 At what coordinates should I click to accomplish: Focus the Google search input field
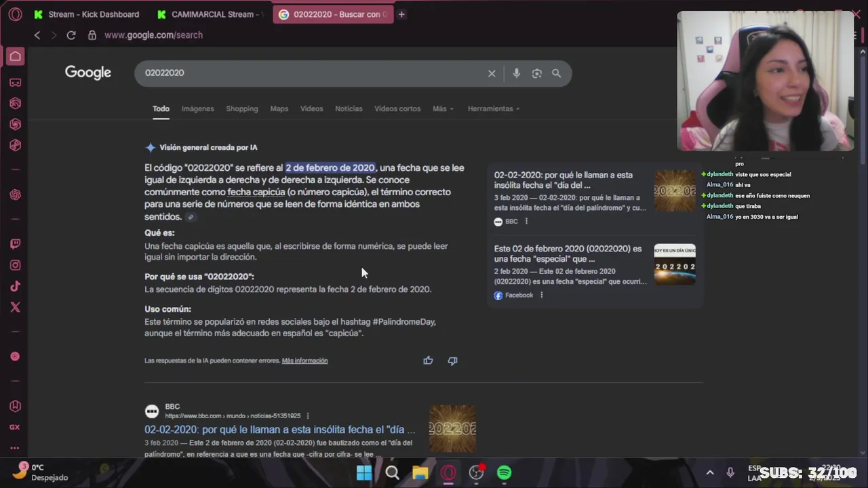coord(312,73)
